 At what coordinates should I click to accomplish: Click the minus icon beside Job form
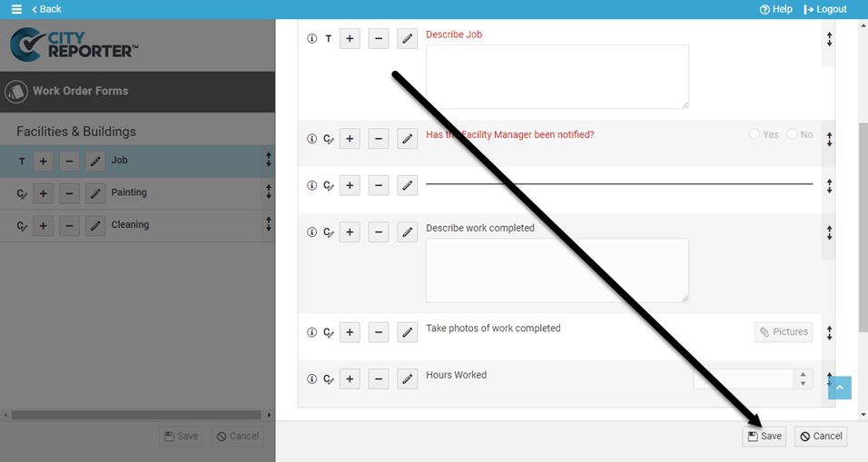click(x=69, y=162)
